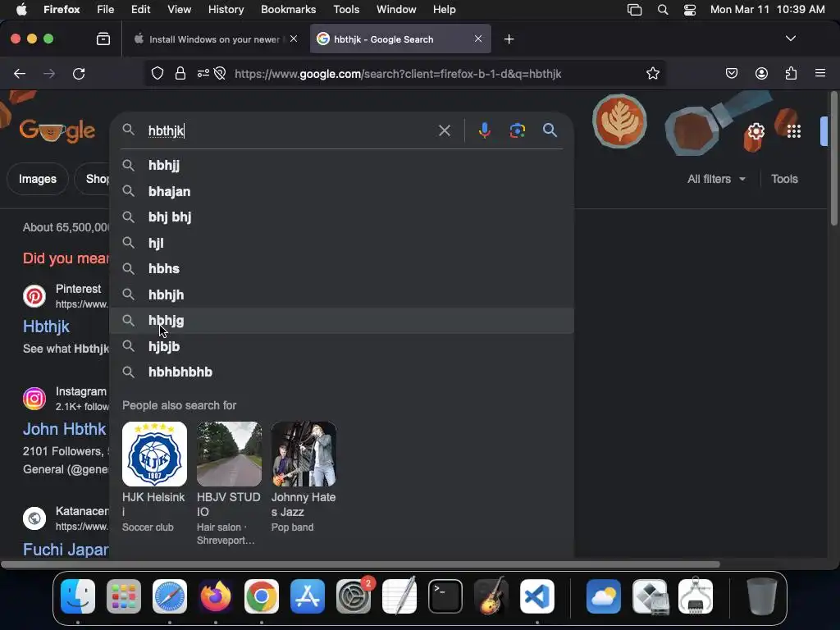Choose the hjbjb suggestion
Viewport: 840px width, 630px height.
pos(342,346)
